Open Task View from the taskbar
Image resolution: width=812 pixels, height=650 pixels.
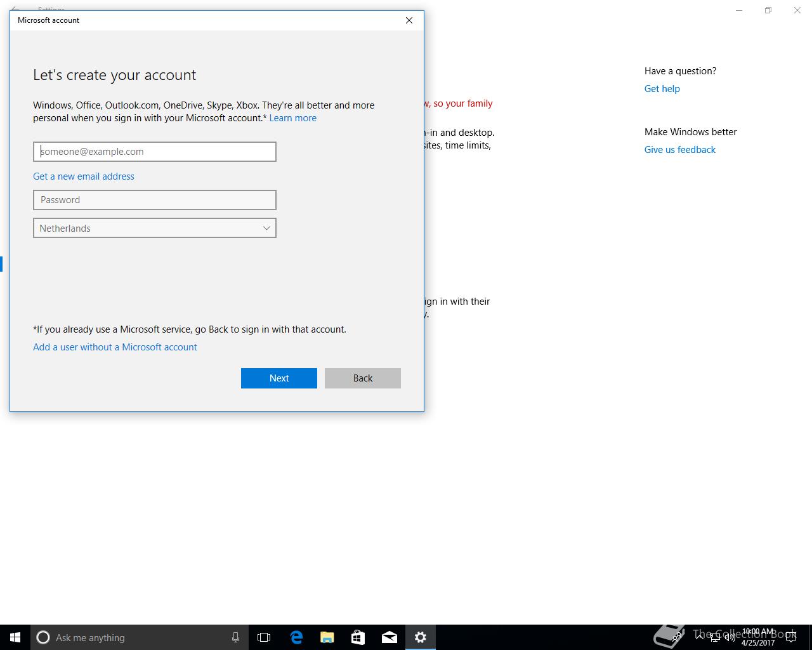tap(264, 637)
